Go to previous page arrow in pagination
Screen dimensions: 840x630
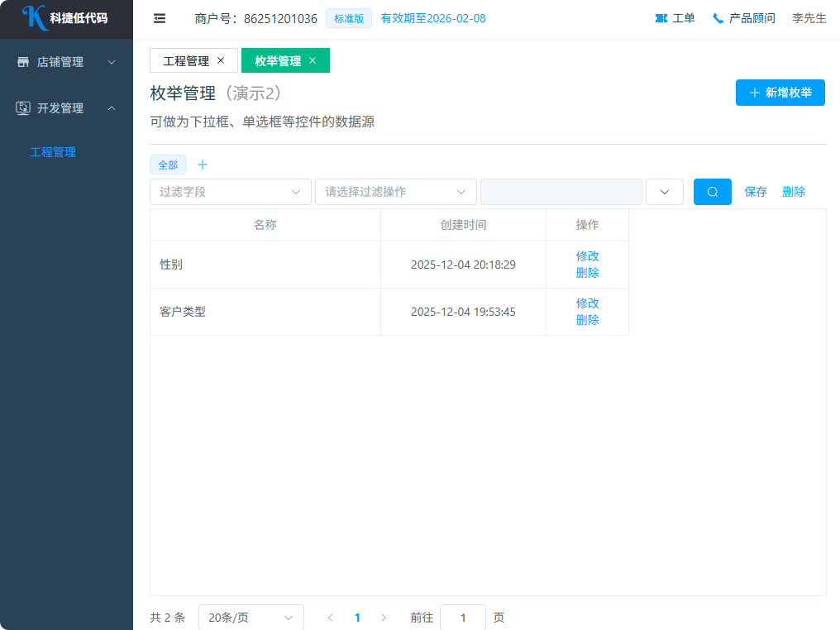click(x=331, y=618)
